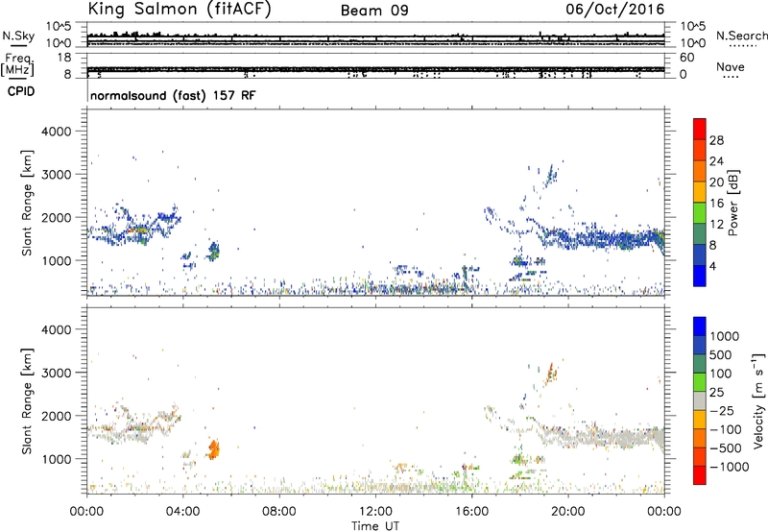The width and height of the screenshot is (768, 532).
Task: Select the "Time UT" axis title
Action: point(375,526)
